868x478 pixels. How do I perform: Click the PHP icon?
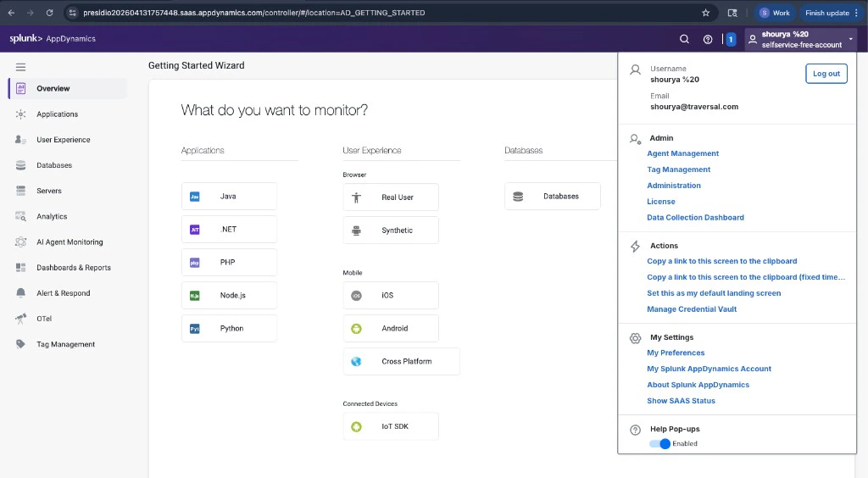195,263
